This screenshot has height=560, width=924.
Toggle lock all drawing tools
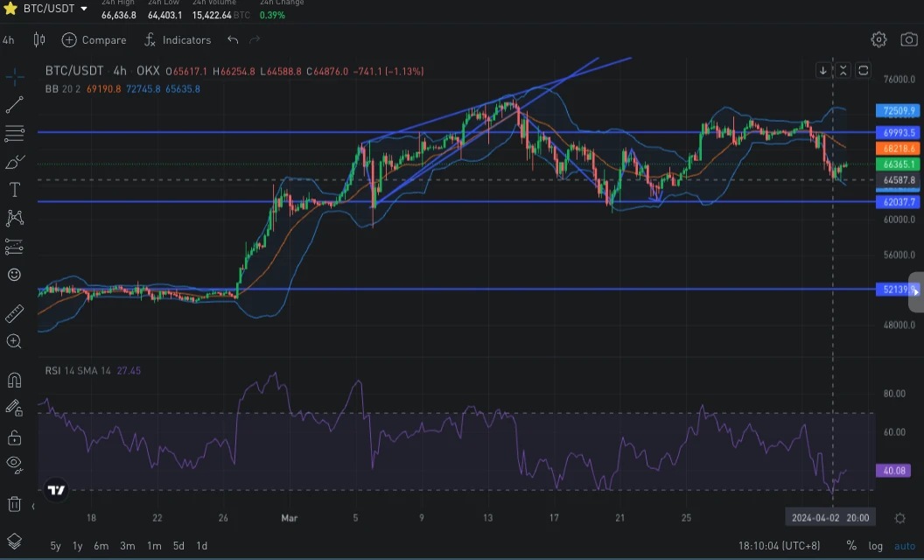coord(14,437)
